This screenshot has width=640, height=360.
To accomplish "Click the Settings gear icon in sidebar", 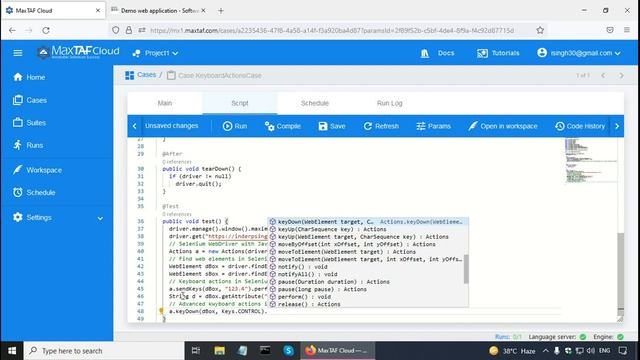I will pos(18,217).
